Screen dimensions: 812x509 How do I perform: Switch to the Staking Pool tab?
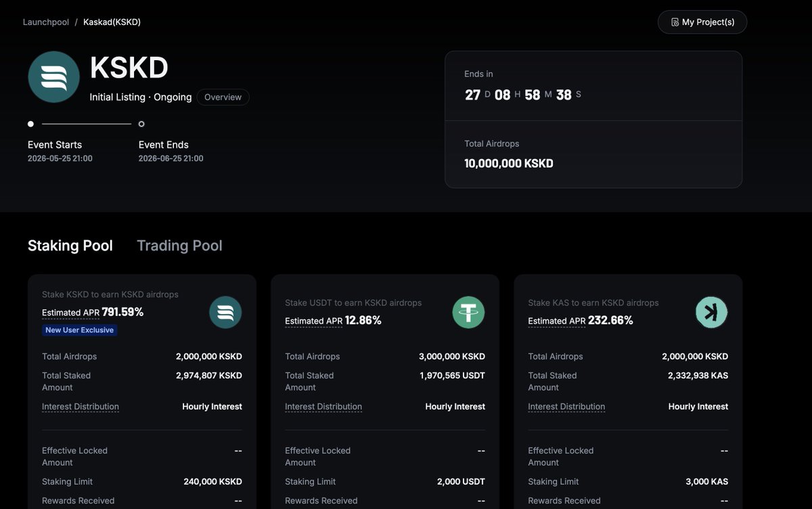70,246
